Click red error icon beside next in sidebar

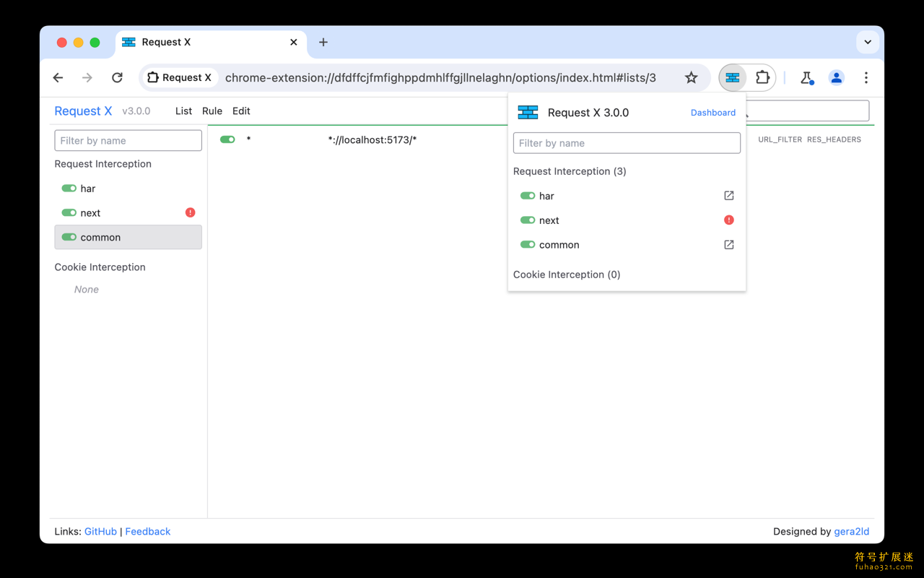(x=191, y=212)
